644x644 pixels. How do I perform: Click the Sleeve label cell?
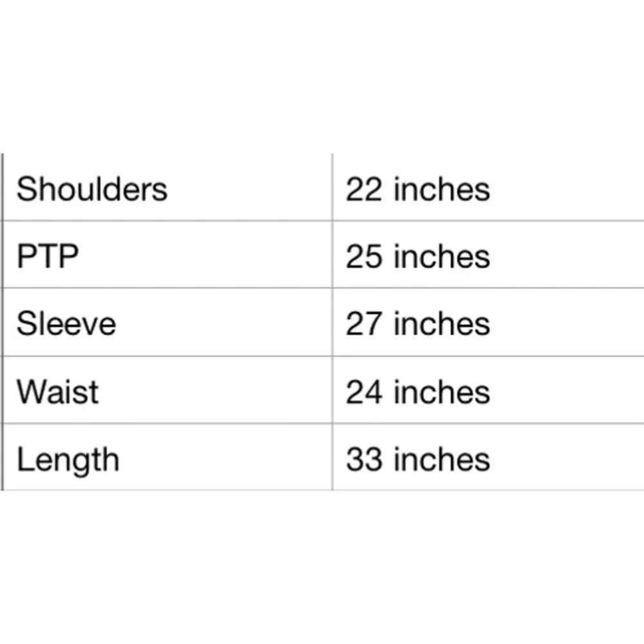(x=167, y=323)
